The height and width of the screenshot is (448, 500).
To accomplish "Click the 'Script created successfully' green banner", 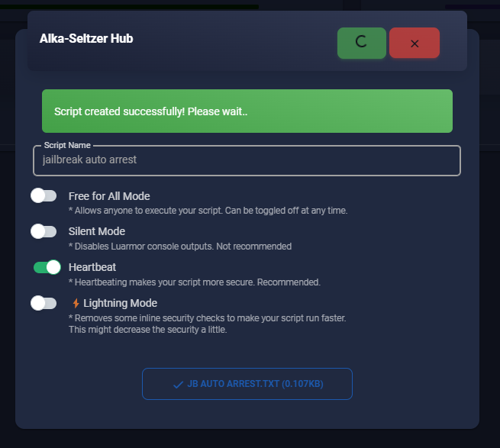I will [x=247, y=111].
